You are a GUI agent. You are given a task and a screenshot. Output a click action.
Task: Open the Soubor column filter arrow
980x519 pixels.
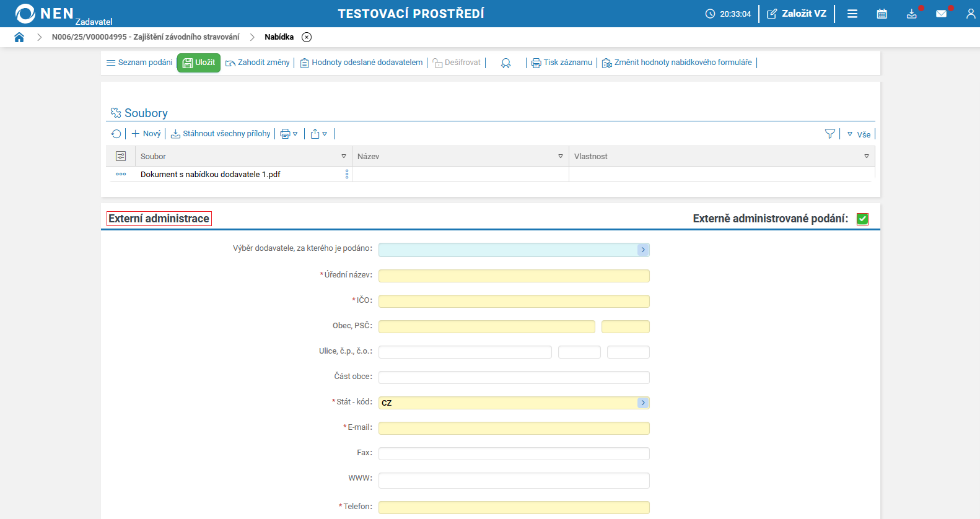344,156
